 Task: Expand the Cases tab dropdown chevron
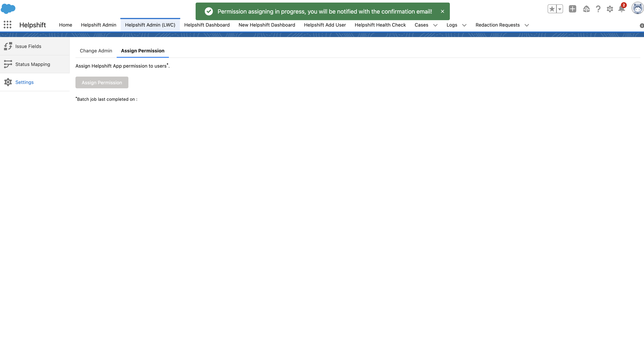point(435,25)
